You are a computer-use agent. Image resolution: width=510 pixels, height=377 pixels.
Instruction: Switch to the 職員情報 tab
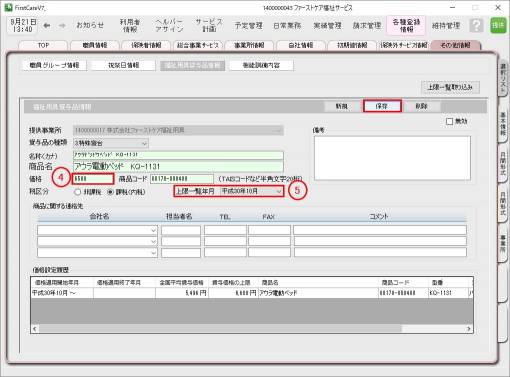click(x=95, y=45)
